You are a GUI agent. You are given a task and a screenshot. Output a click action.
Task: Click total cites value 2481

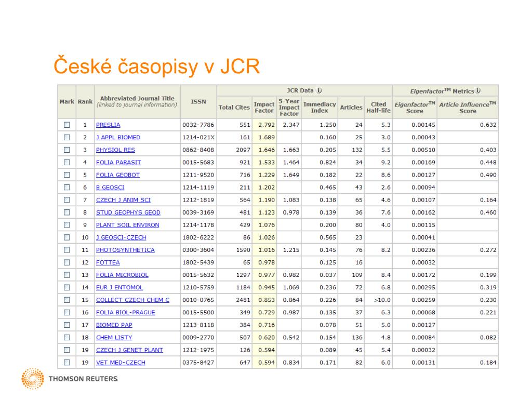243,300
